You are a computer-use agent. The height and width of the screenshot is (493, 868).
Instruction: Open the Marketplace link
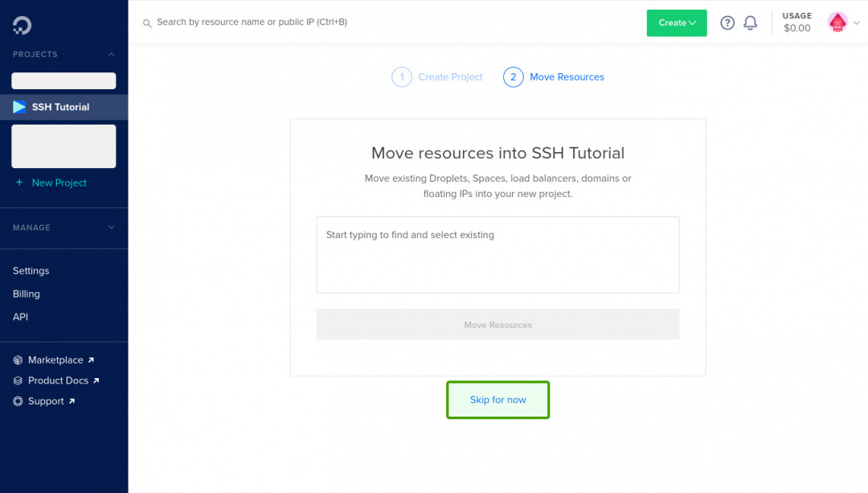point(55,360)
